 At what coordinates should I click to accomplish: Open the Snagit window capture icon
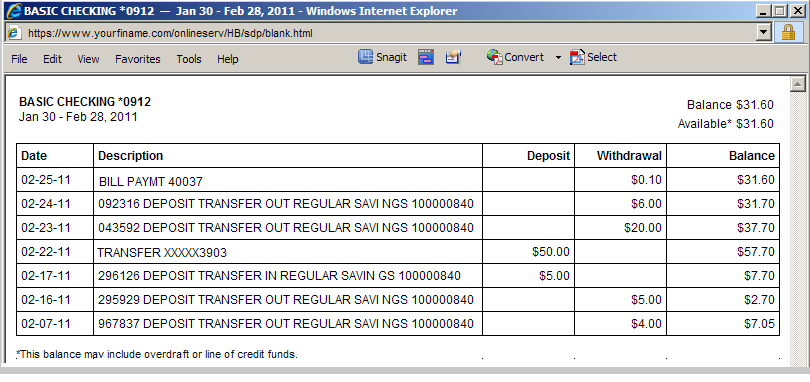(426, 57)
